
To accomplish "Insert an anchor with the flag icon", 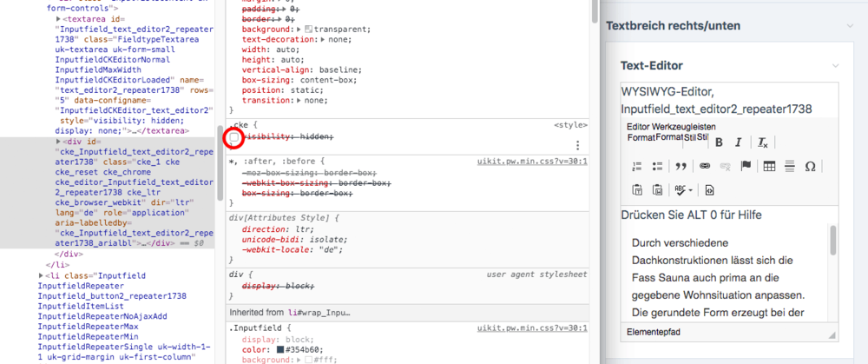I will tap(746, 166).
